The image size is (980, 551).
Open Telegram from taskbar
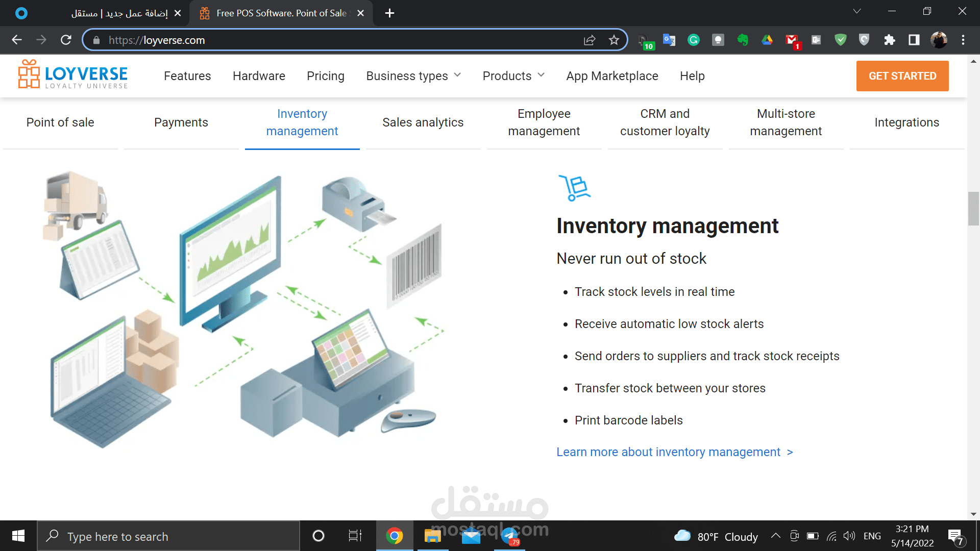pyautogui.click(x=509, y=536)
